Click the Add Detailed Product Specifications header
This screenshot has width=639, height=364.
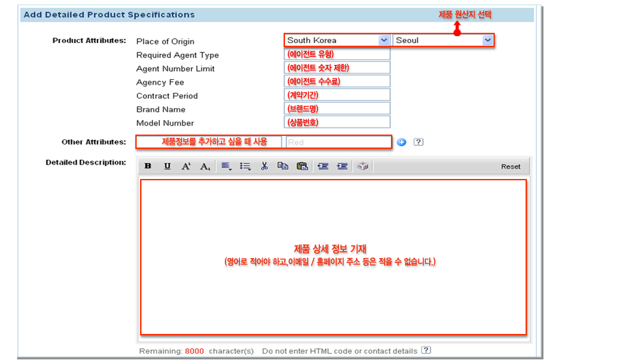109,14
